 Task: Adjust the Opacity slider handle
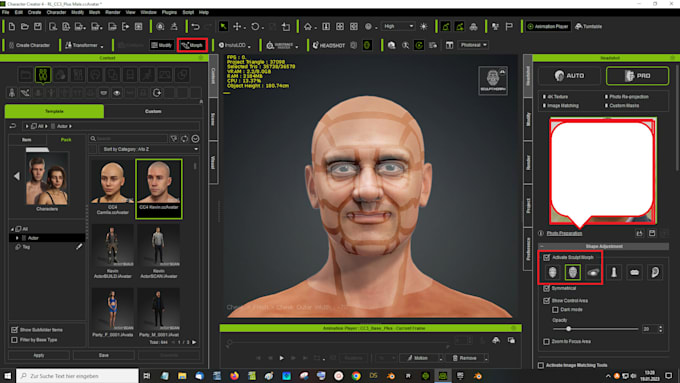tap(569, 329)
